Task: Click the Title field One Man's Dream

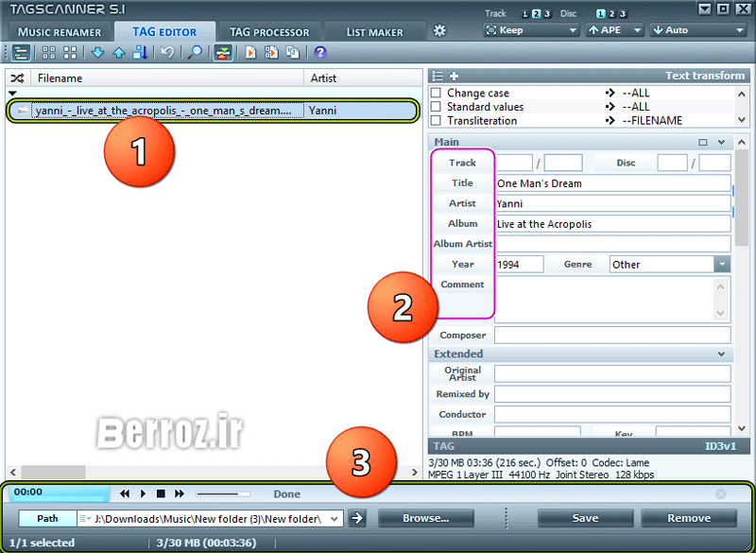Action: pyautogui.click(x=612, y=183)
